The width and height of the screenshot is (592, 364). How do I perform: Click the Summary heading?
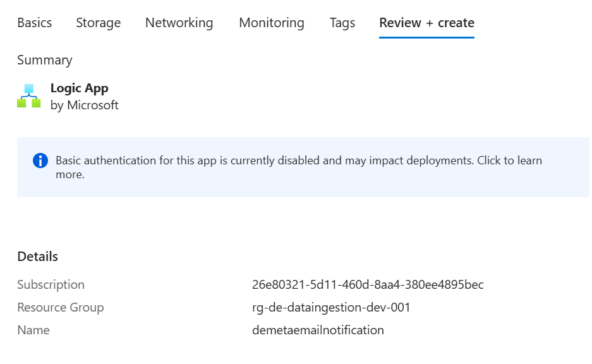[44, 60]
